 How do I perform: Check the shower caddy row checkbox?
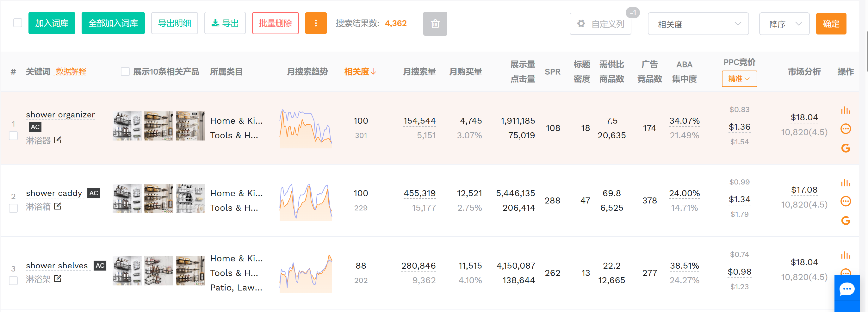coord(13,208)
